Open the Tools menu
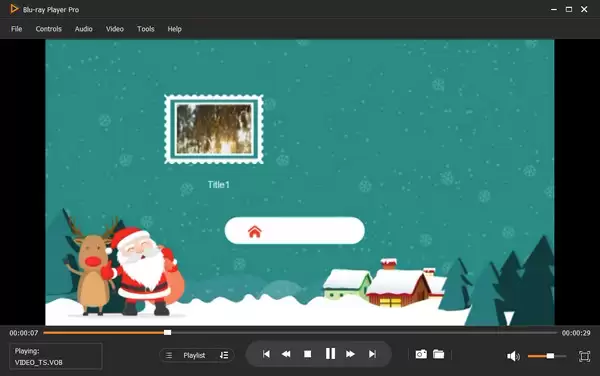 (146, 29)
